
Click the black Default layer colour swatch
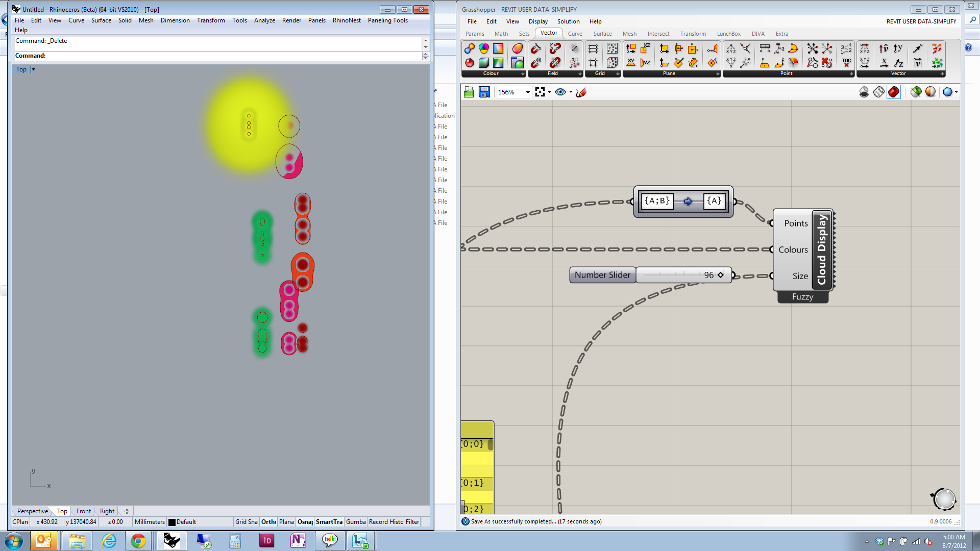pos(172,522)
